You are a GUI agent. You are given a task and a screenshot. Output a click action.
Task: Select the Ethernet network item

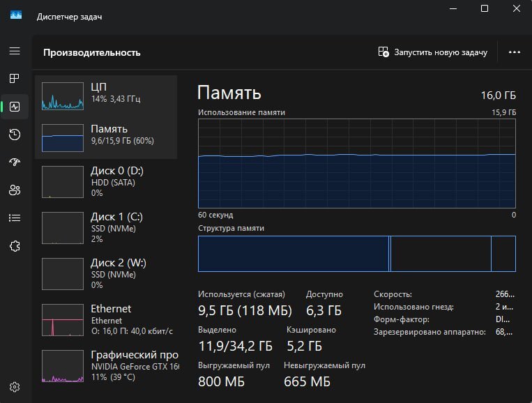click(x=106, y=319)
